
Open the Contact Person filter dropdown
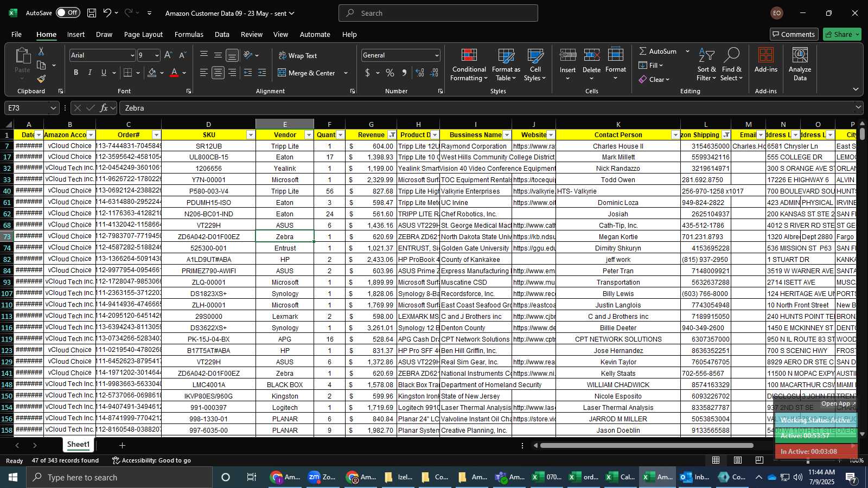coord(675,135)
